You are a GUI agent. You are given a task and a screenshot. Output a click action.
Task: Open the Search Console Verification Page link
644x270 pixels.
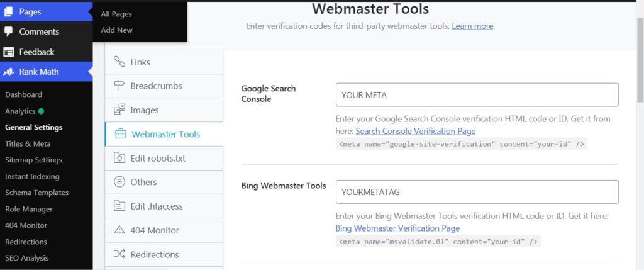coord(416,131)
